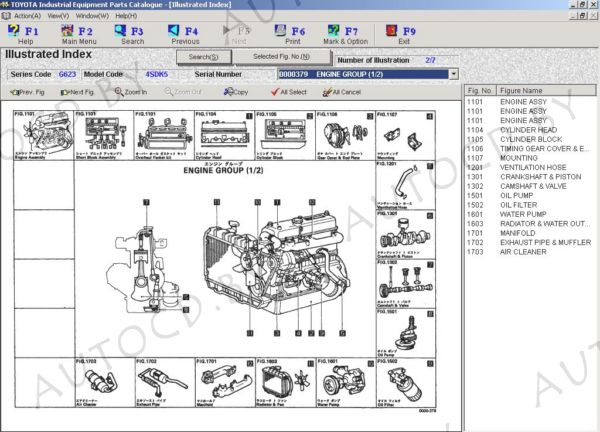Image resolution: width=600 pixels, height=432 pixels.
Task: Choose All Select
Action: click(289, 92)
